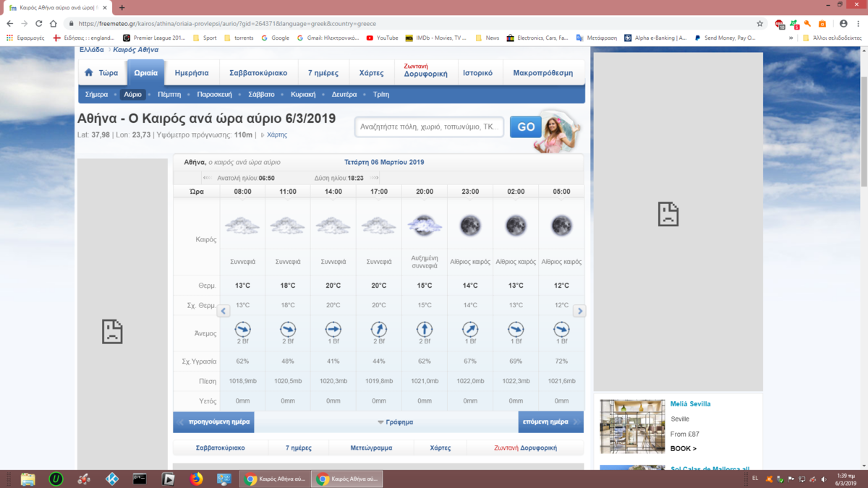Click the 23:00 clear night moon icon
868x488 pixels.
tap(470, 226)
